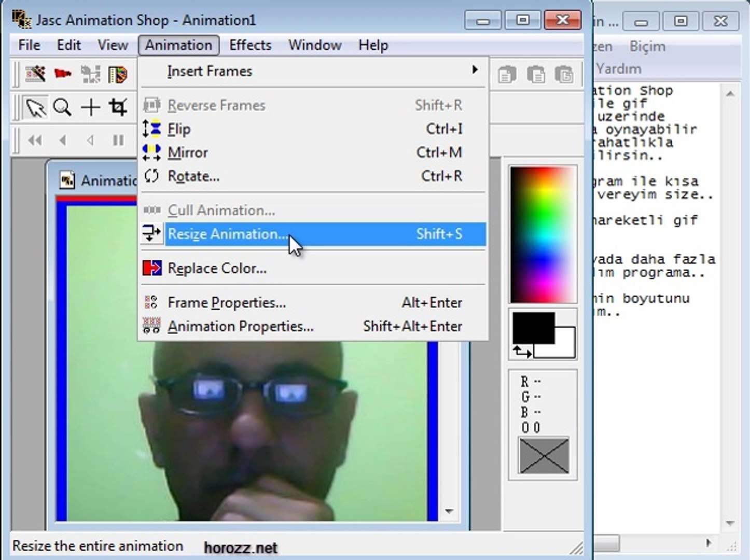Click the Animation1 document window icon

(67, 180)
